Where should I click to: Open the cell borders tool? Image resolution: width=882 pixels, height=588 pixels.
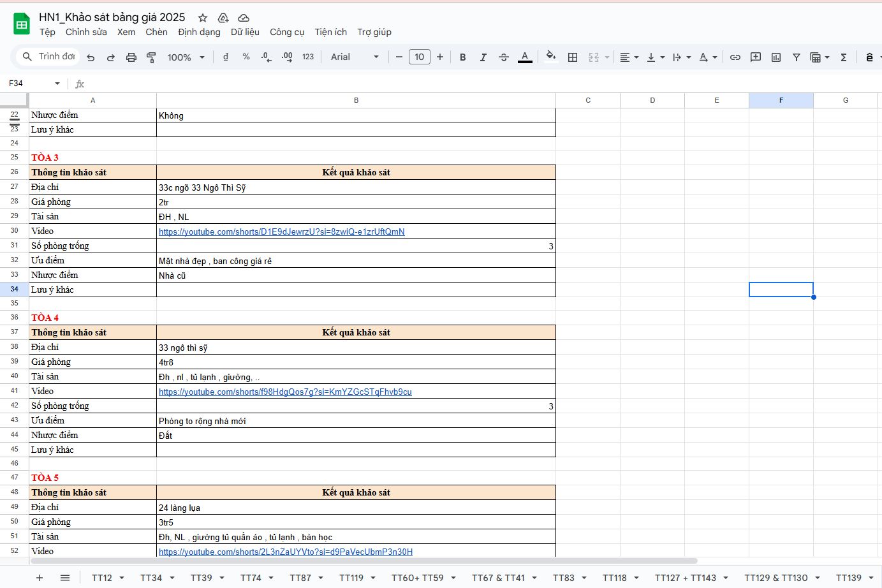point(573,57)
